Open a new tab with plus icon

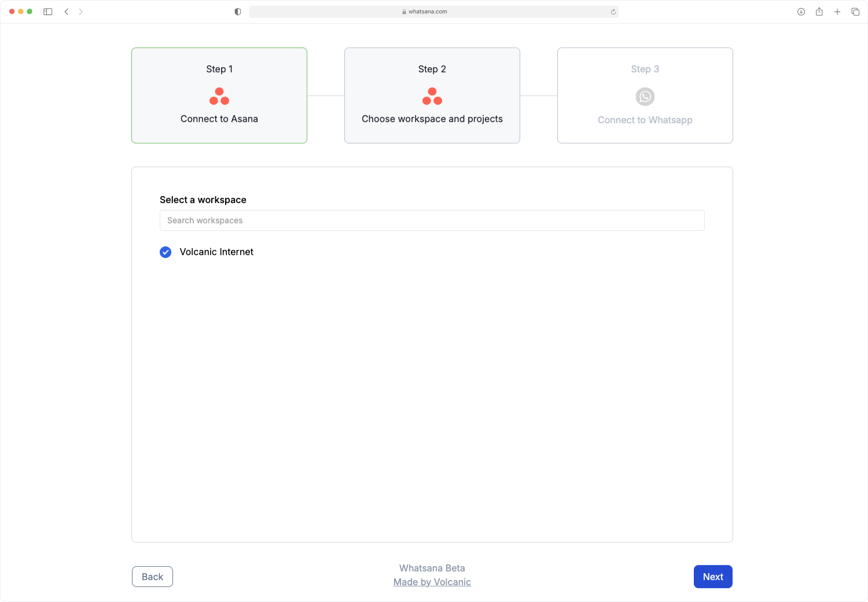click(837, 12)
